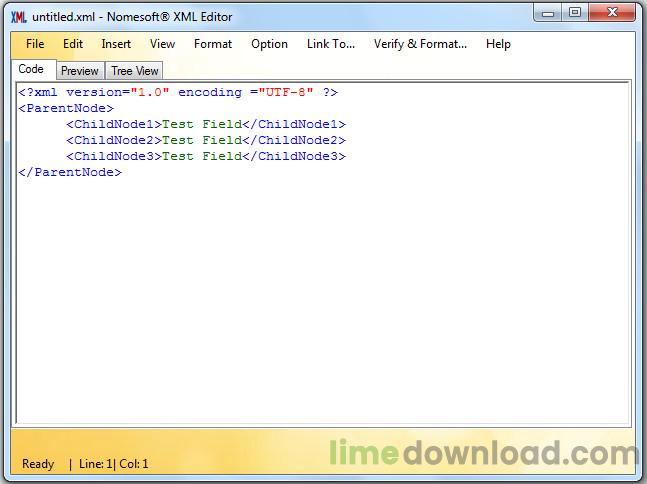Open the File menu
This screenshot has width=647, height=484.
35,44
